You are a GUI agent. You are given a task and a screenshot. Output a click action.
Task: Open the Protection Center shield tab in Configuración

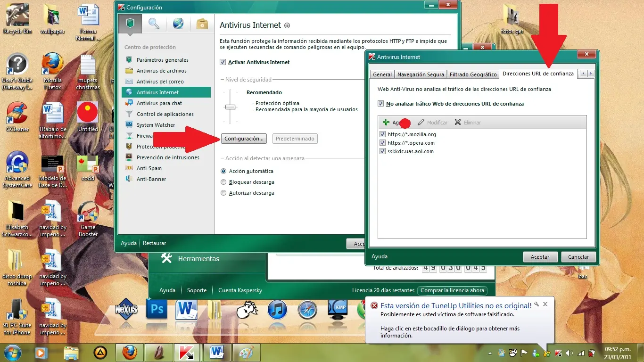(130, 25)
